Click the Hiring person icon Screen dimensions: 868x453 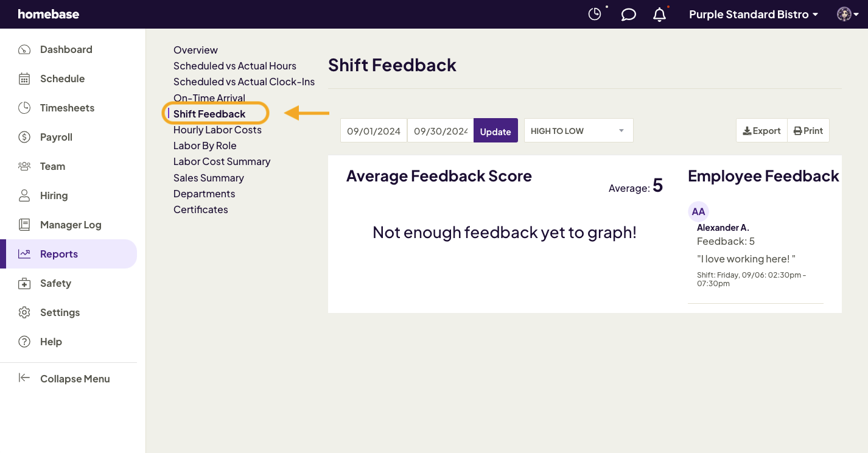tap(24, 195)
